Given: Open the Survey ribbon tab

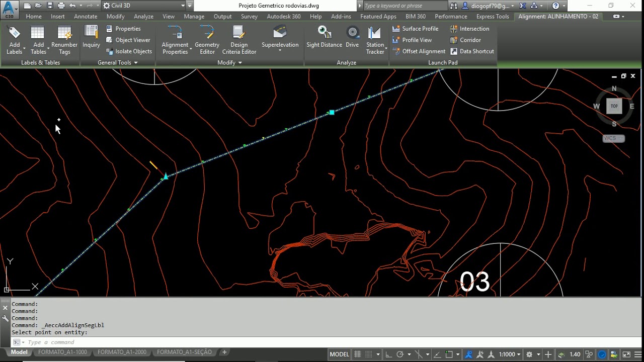Looking at the screenshot, I should pos(249,16).
